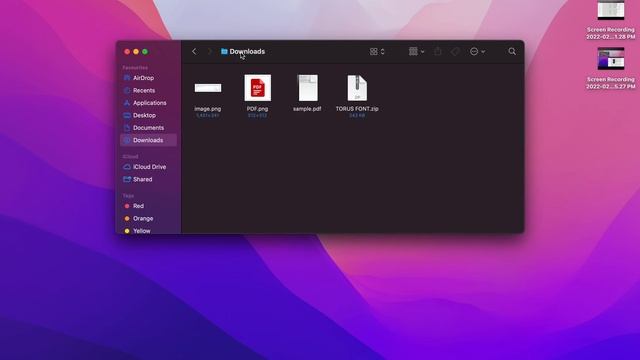Select the image.png file thumbnail
The height and width of the screenshot is (360, 640).
[x=208, y=88]
